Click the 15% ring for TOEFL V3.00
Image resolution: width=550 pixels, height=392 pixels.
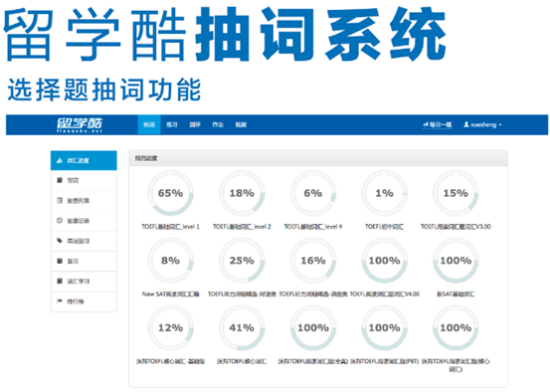pos(456,193)
